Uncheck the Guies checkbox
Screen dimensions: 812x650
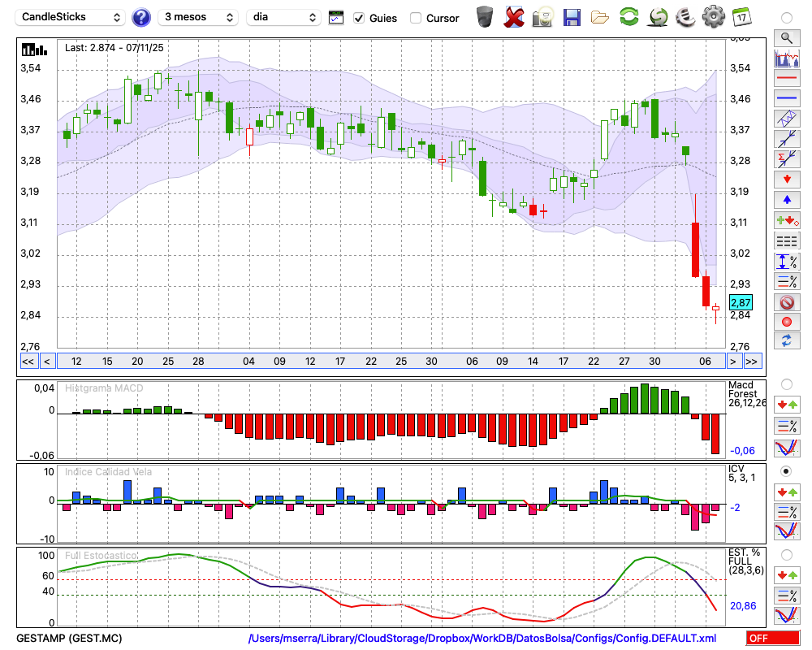pos(359,18)
